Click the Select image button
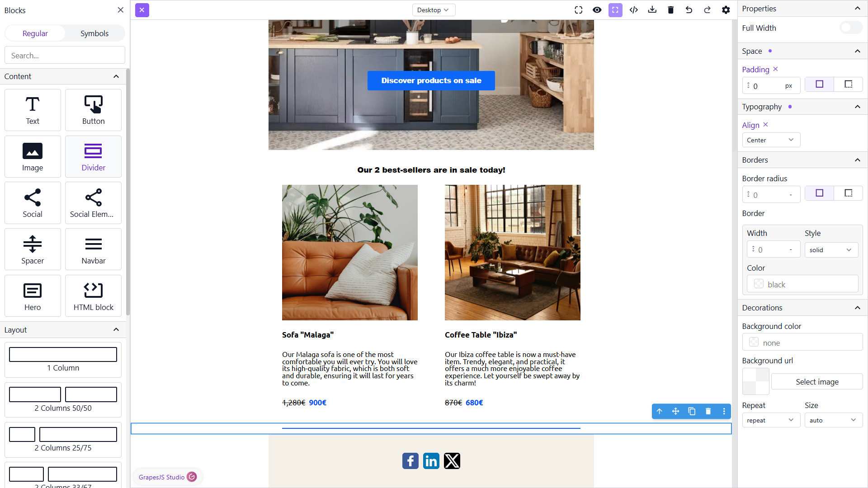Image resolution: width=868 pixels, height=488 pixels. (x=817, y=382)
